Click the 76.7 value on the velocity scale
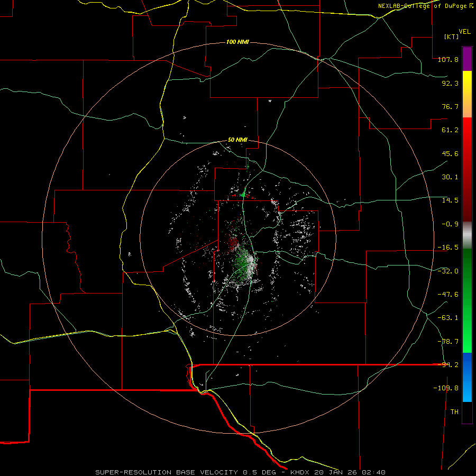 450,106
